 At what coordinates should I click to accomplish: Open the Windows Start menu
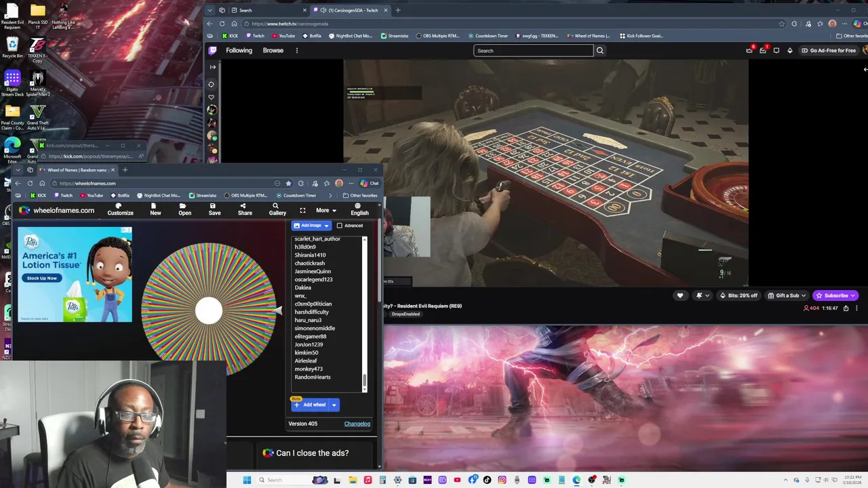pos(247,480)
